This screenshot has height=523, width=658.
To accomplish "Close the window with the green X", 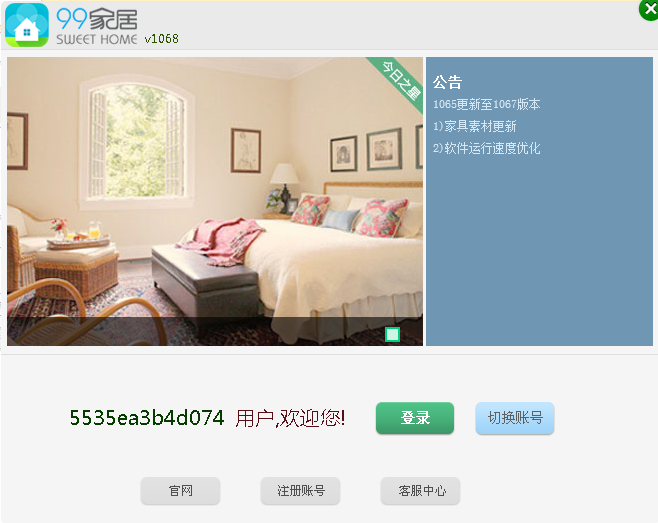I will tap(649, 9).
